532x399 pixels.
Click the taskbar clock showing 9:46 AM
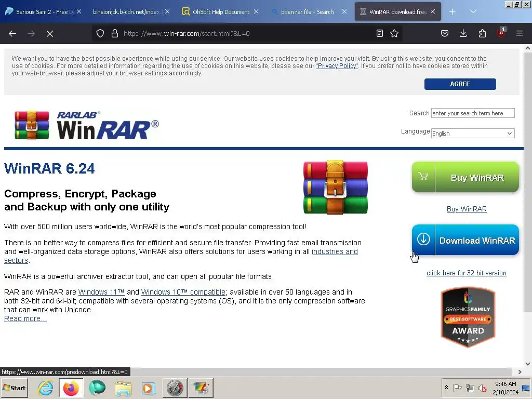(x=506, y=388)
